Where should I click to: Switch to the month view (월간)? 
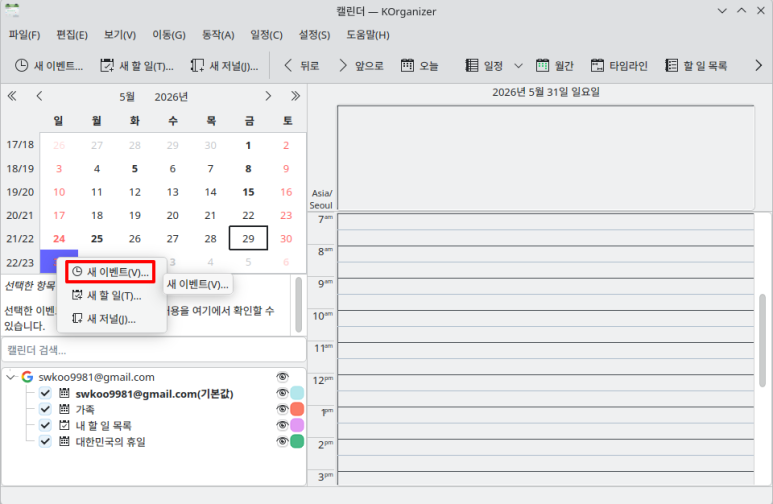[x=555, y=66]
